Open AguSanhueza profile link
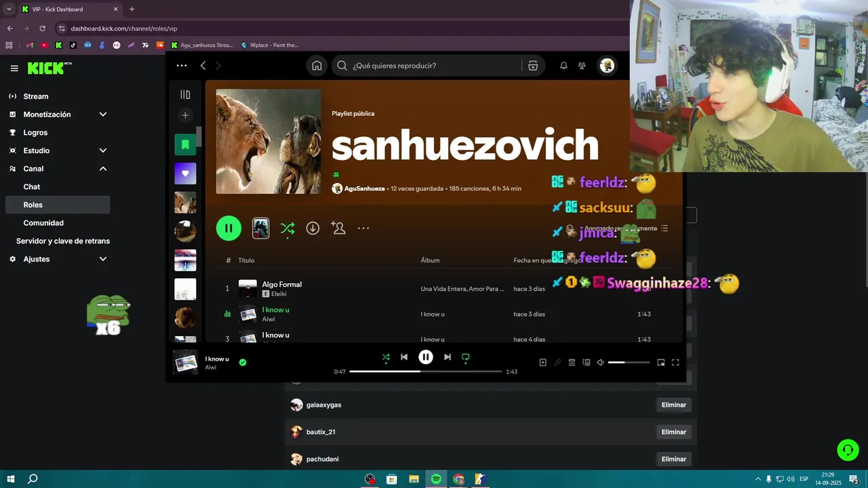This screenshot has height=488, width=868. (364, 188)
